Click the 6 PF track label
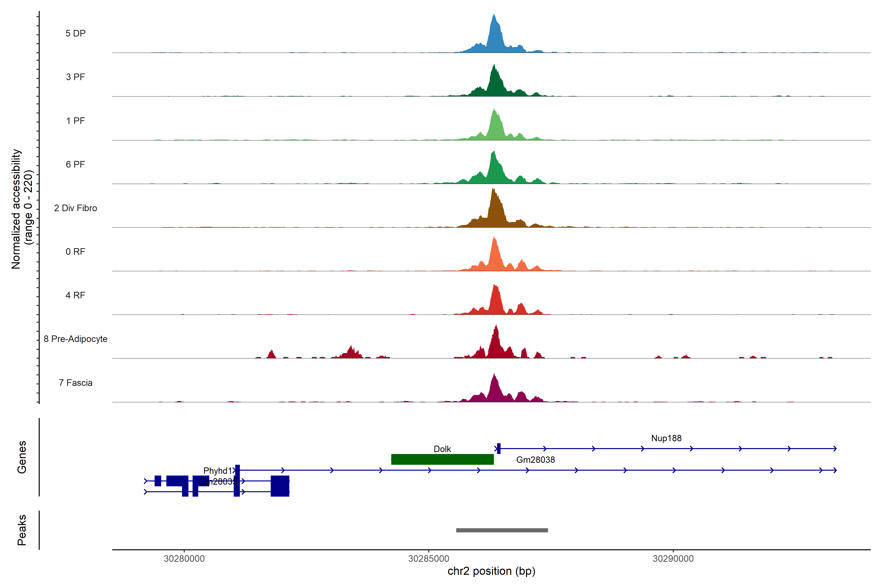 [75, 165]
